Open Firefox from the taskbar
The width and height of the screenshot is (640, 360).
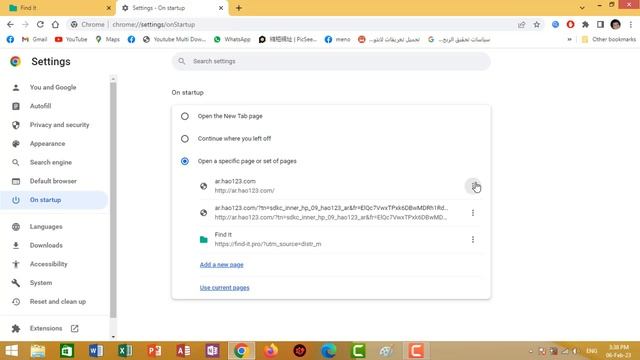(x=271, y=351)
